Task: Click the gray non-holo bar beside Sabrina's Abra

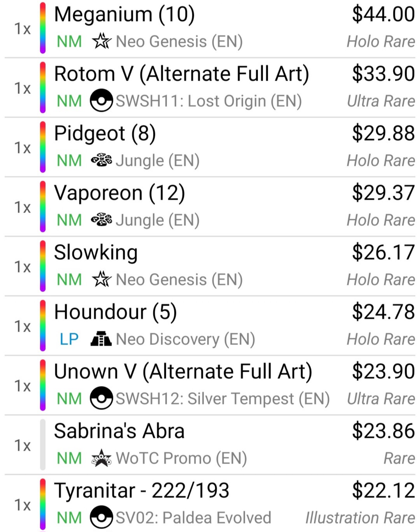Action: point(43,445)
